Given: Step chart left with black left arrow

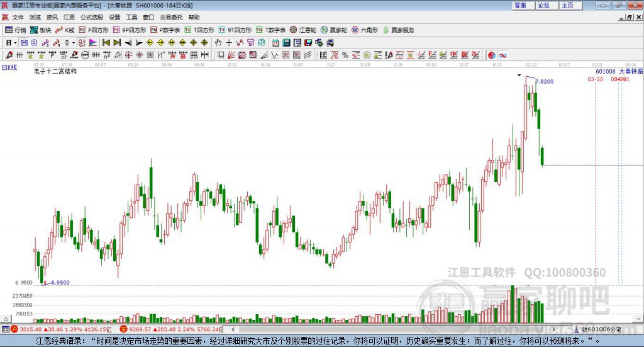Looking at the screenshot, I should coord(128,43).
